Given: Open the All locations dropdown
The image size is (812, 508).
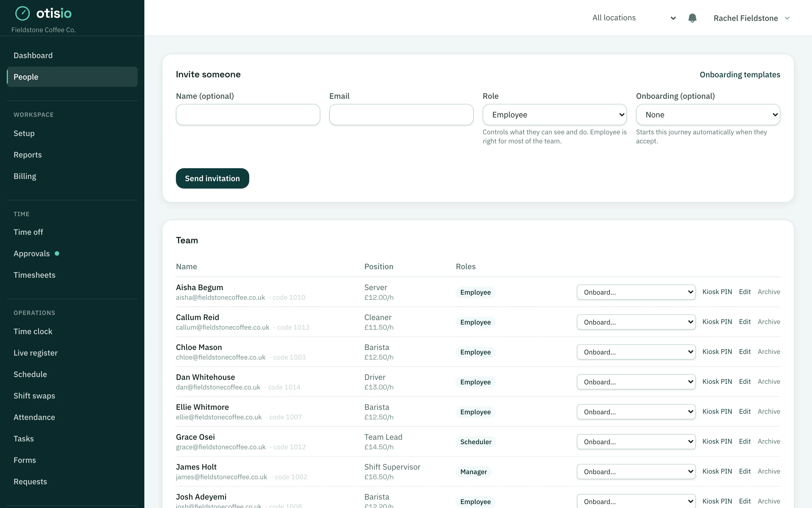Looking at the screenshot, I should (634, 18).
